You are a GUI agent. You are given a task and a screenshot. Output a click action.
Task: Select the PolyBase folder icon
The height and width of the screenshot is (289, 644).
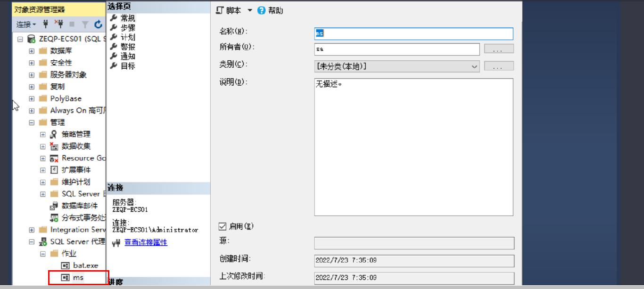pos(43,98)
